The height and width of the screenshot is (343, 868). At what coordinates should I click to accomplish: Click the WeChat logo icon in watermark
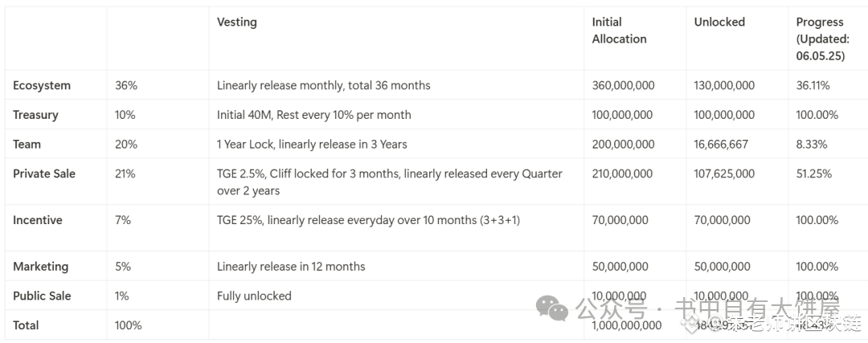pos(551,308)
